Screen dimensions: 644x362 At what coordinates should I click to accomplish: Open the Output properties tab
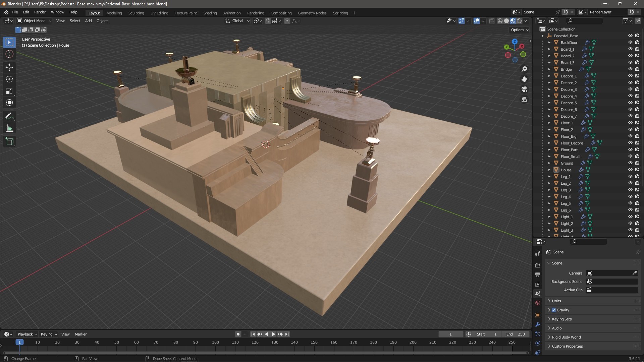click(538, 275)
